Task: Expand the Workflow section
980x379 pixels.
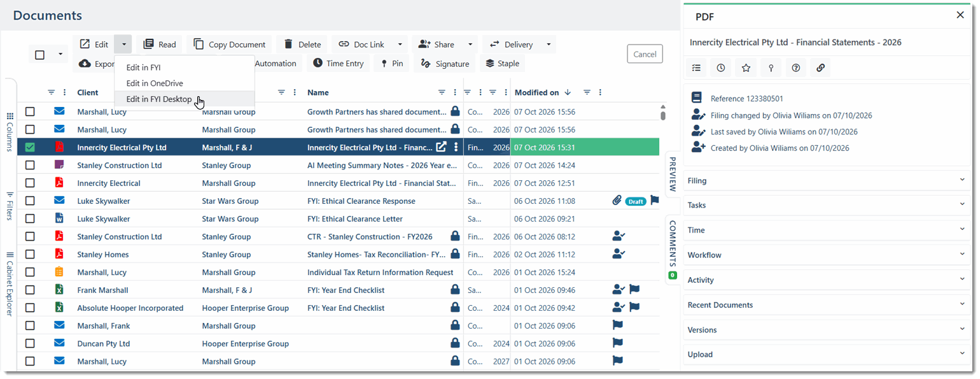Action: [x=827, y=255]
